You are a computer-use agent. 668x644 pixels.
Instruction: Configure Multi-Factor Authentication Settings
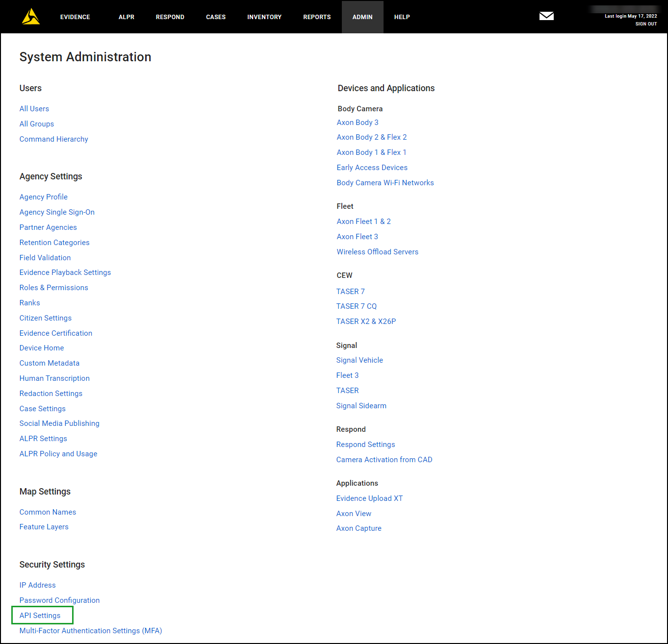click(x=90, y=631)
